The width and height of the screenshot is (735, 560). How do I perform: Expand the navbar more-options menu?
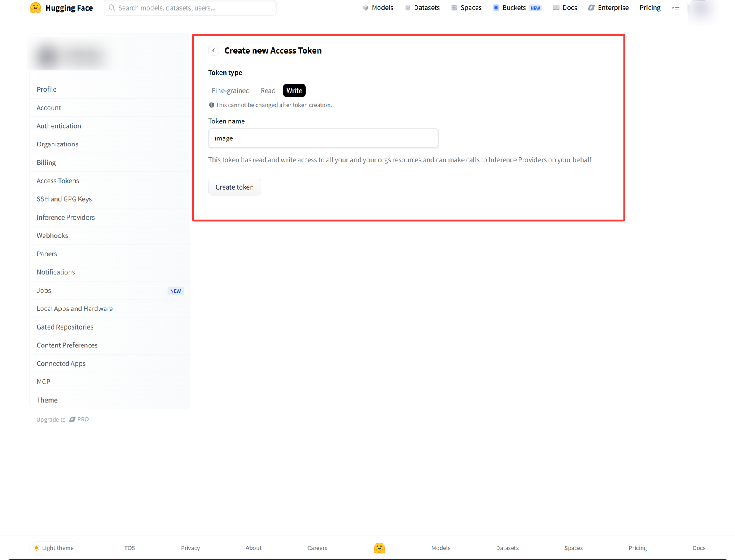pyautogui.click(x=676, y=8)
